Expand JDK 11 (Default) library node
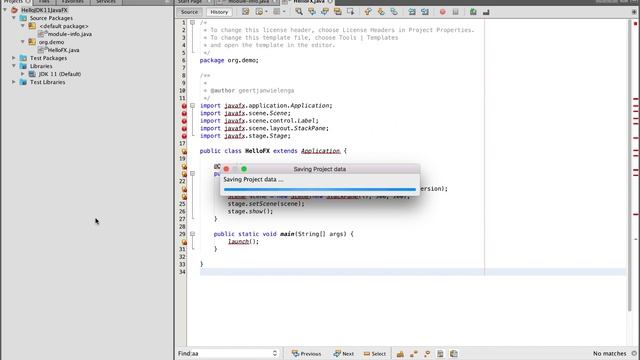This screenshot has height=360, width=640. (23, 74)
